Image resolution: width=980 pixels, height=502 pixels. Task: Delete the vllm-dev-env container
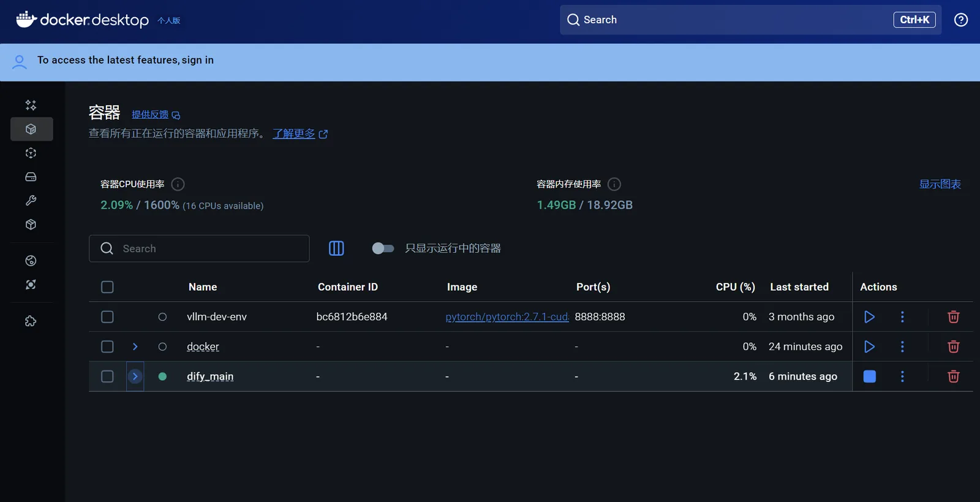click(x=954, y=317)
